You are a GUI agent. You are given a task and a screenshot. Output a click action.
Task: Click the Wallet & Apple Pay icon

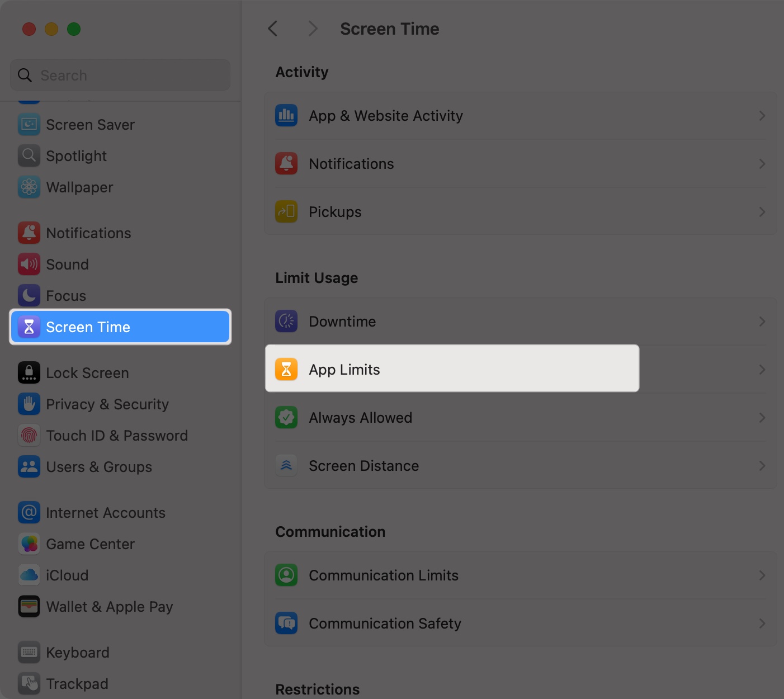point(29,606)
